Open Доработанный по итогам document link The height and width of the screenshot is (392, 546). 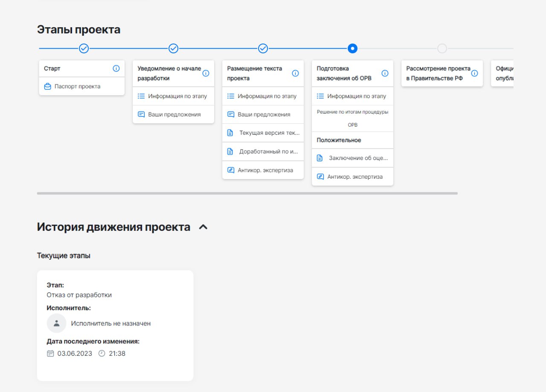pos(268,151)
